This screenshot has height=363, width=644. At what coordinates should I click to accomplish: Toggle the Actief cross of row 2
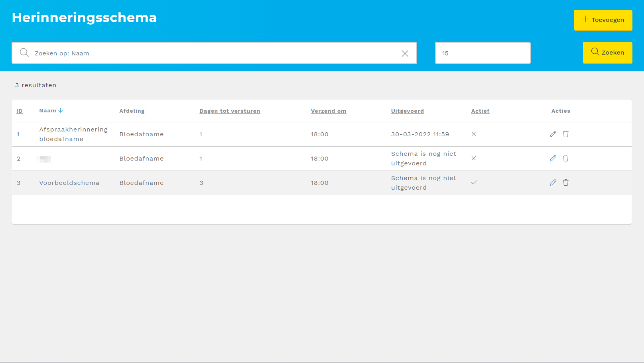(474, 158)
